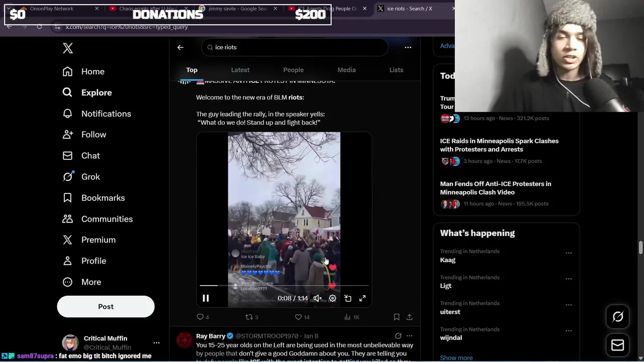The width and height of the screenshot is (644, 362).
Task: Click the Premium X icon
Action: (x=67, y=240)
